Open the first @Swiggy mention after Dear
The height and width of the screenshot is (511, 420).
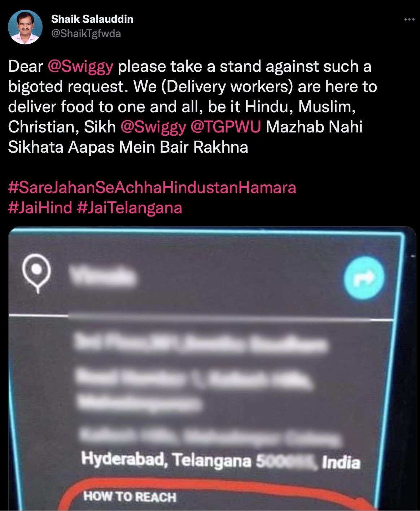point(80,67)
